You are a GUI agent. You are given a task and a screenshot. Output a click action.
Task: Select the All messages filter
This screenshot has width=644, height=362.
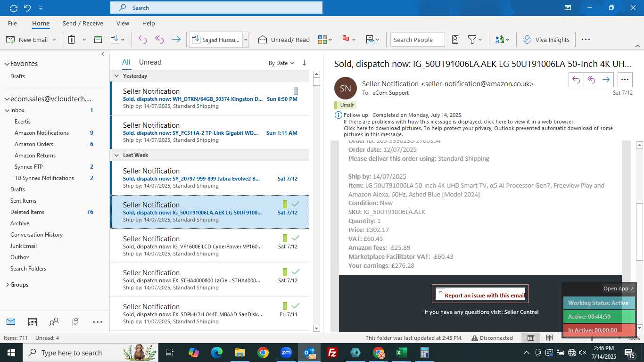(x=126, y=62)
